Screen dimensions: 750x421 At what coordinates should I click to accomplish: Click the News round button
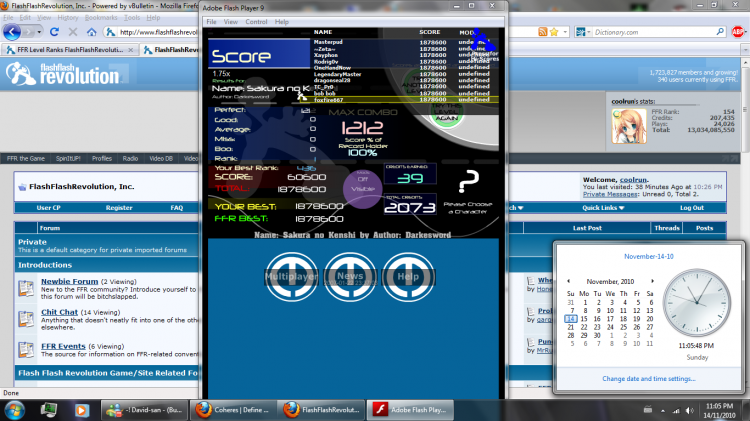coord(350,277)
